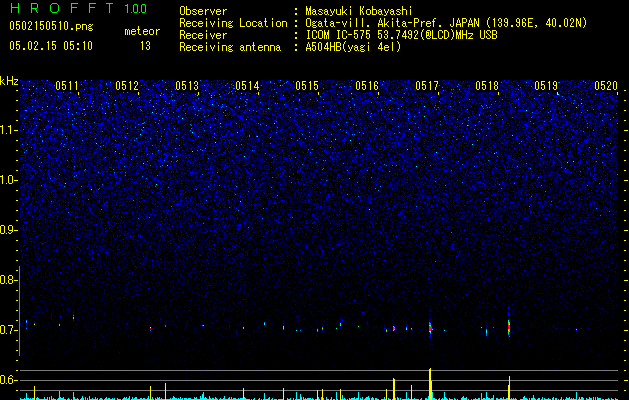Click the word meteor in the header
The height and width of the screenshot is (400, 629).
[x=142, y=31]
